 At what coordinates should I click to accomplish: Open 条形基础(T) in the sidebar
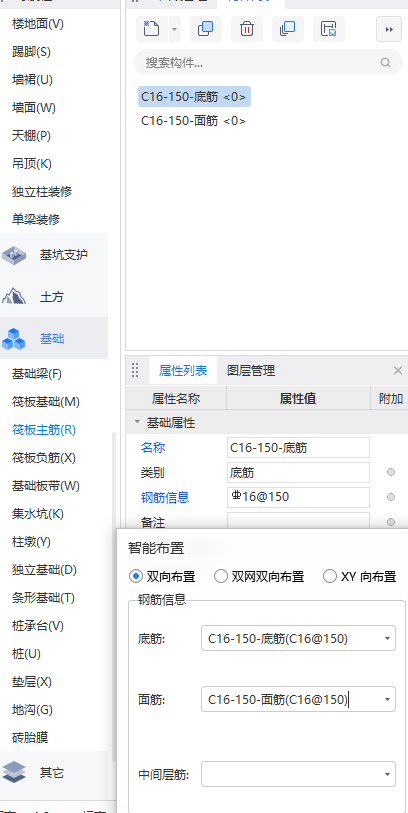(x=43, y=598)
